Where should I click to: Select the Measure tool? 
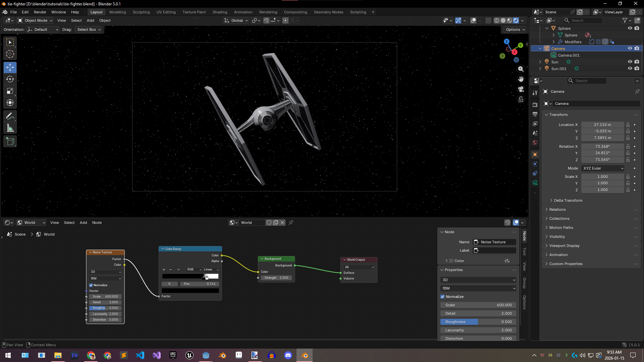(x=10, y=128)
